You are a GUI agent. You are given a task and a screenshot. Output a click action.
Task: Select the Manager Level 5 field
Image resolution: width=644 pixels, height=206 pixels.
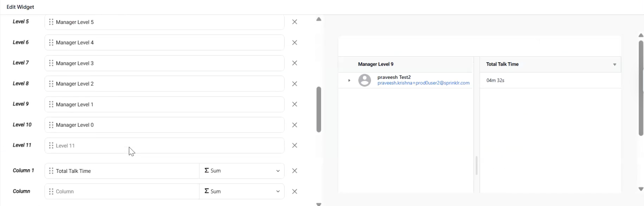point(165,22)
